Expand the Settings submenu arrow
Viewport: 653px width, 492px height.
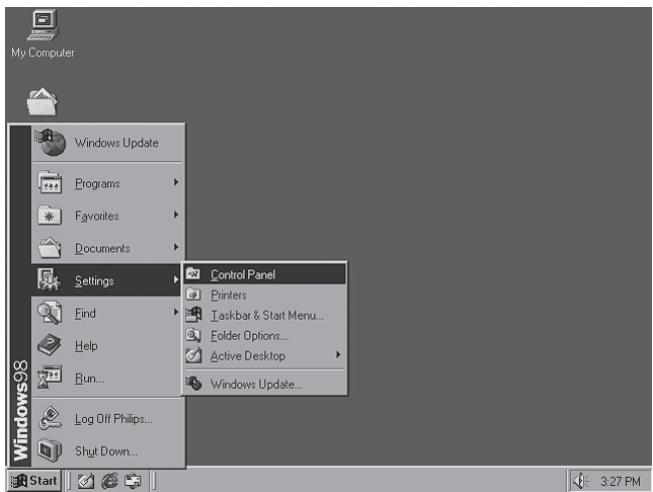pyautogui.click(x=176, y=280)
